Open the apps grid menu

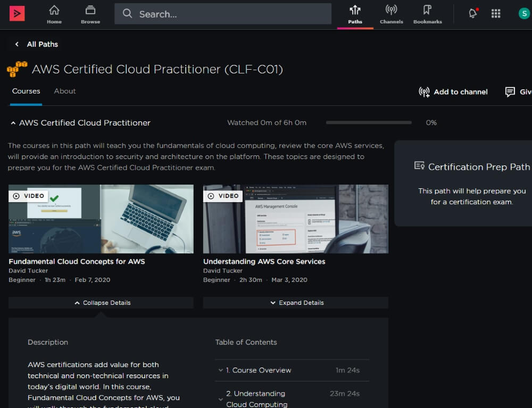[x=496, y=14]
